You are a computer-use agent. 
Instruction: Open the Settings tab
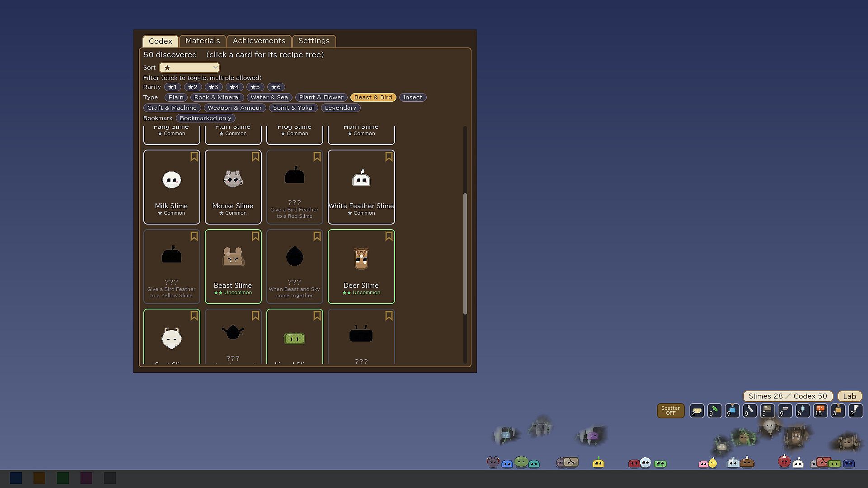coord(314,41)
